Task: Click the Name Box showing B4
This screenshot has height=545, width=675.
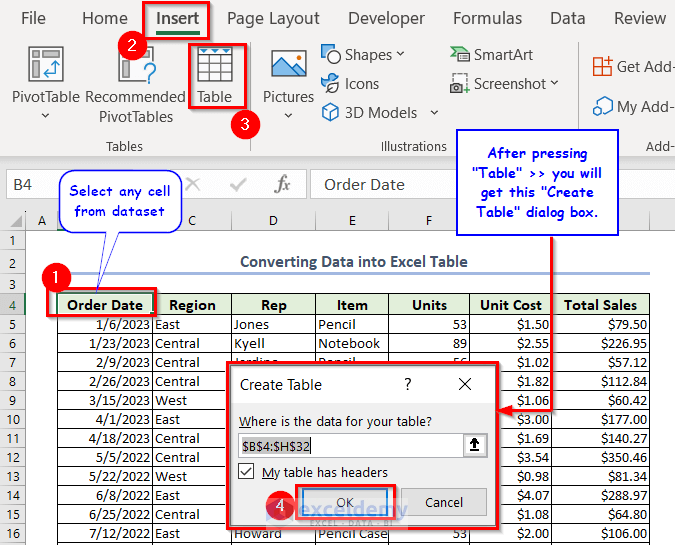Action: [x=33, y=185]
